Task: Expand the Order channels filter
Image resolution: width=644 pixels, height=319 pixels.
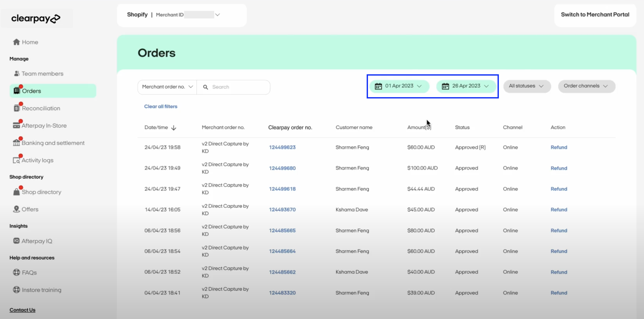Action: click(x=586, y=86)
